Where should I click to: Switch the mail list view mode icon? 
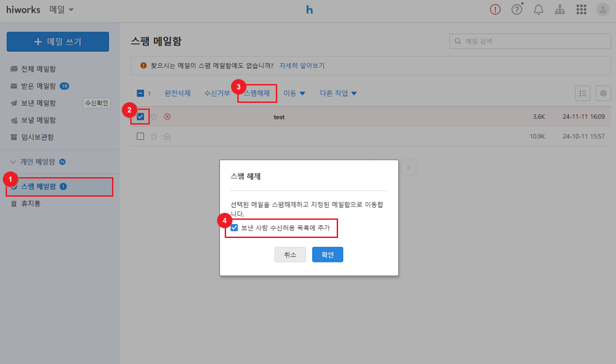[582, 93]
